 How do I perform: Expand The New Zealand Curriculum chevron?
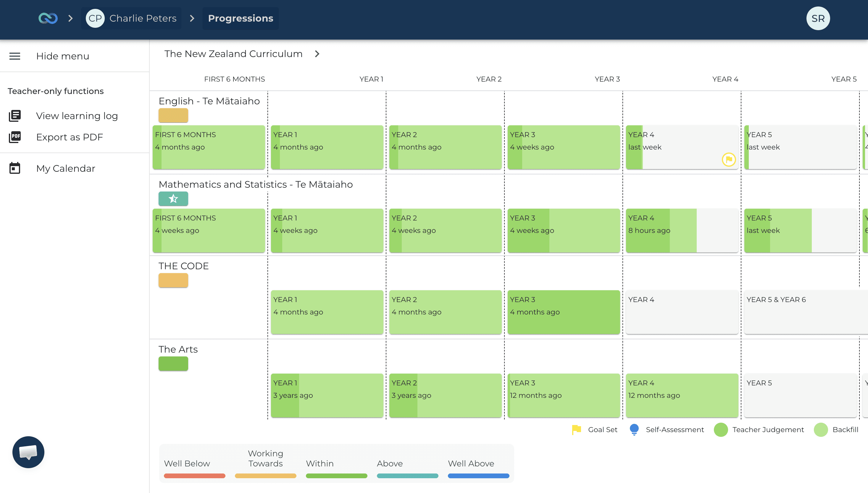[317, 54]
